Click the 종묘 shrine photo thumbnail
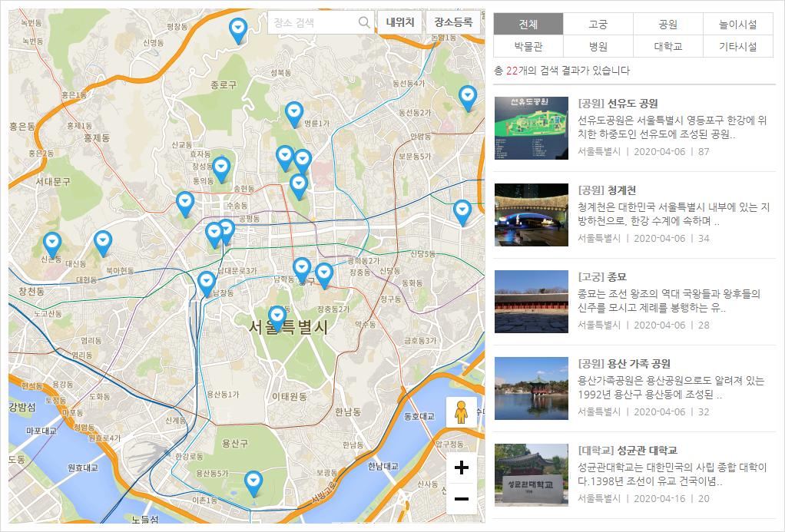This screenshot has width=785, height=532. tap(532, 301)
